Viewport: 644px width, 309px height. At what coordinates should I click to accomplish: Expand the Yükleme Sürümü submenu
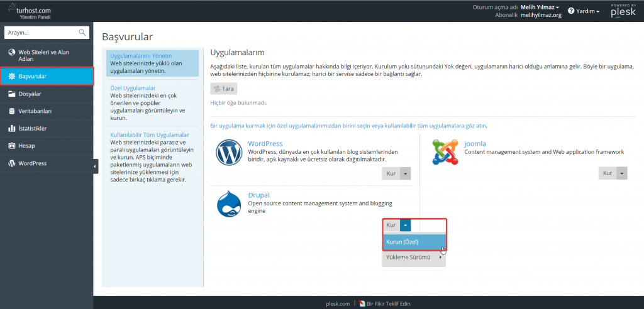pyautogui.click(x=413, y=257)
